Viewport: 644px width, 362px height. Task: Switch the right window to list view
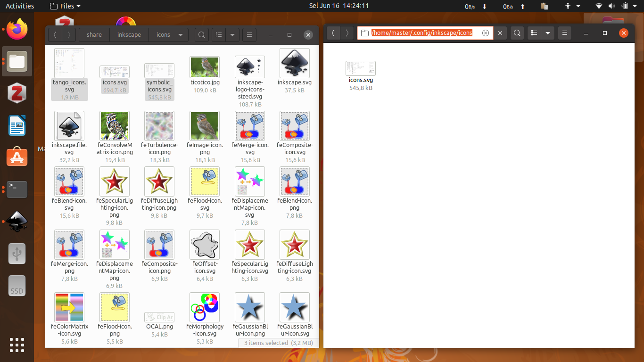pos(534,33)
